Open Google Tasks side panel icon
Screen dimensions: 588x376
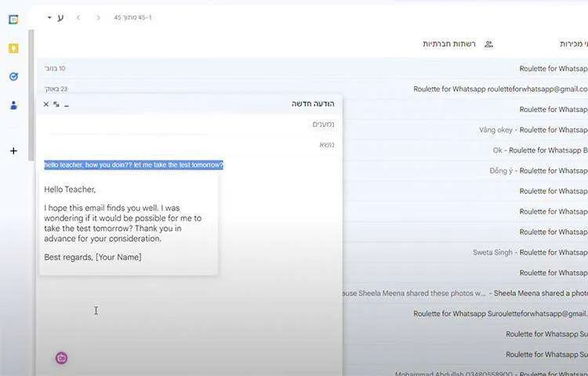[x=13, y=77]
